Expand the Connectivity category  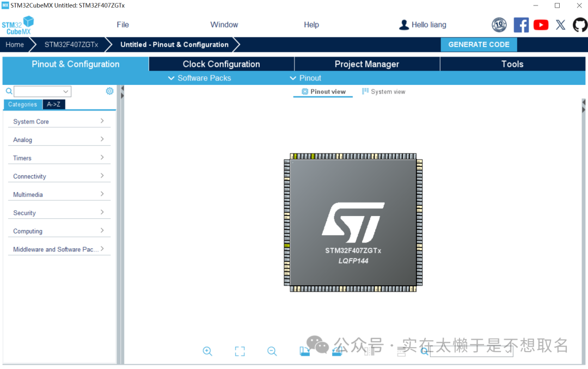point(59,176)
